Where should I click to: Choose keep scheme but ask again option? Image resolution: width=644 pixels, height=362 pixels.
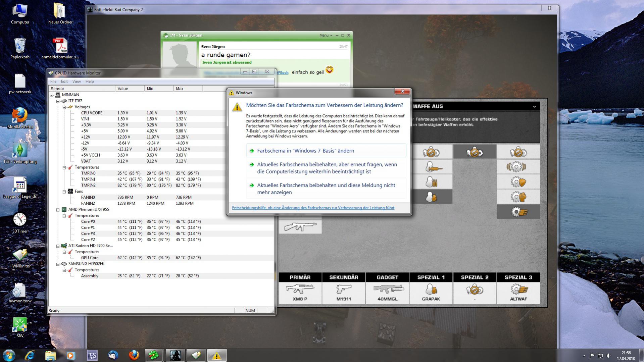click(x=326, y=168)
